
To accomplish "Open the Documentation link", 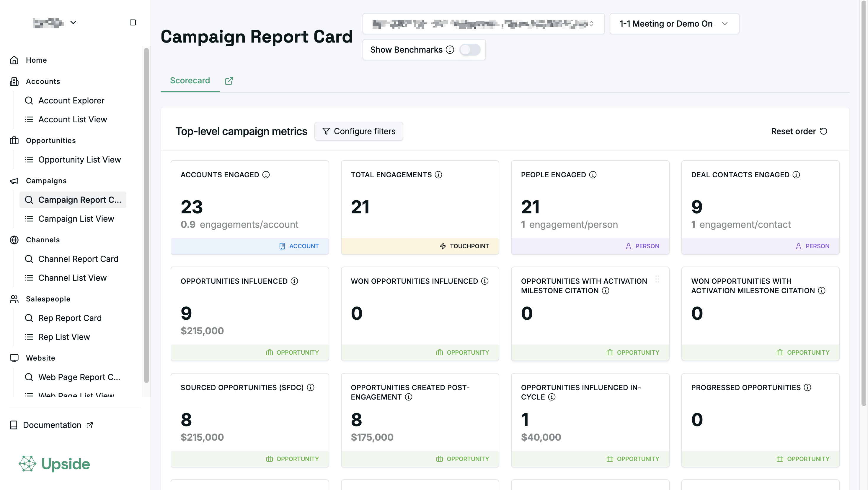I will coord(52,425).
